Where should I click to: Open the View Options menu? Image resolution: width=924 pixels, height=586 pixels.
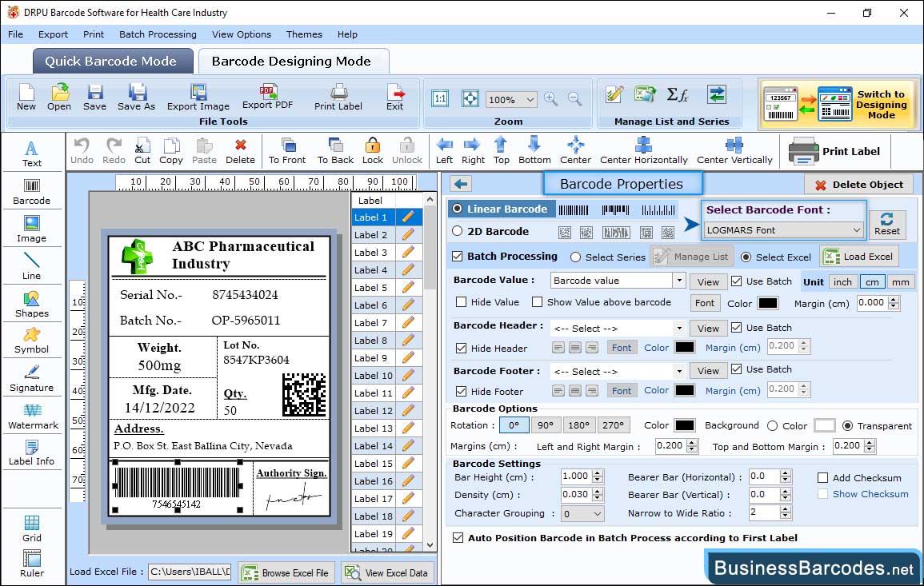[242, 34]
